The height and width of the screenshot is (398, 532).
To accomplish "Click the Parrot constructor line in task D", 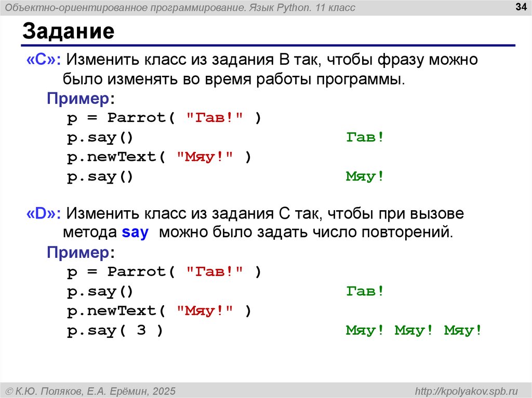I will click(164, 272).
